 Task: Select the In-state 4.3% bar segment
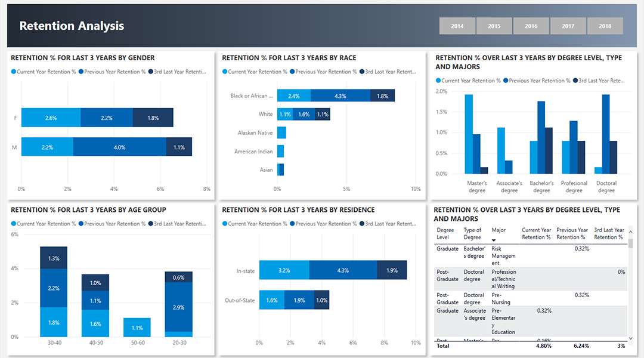click(343, 270)
